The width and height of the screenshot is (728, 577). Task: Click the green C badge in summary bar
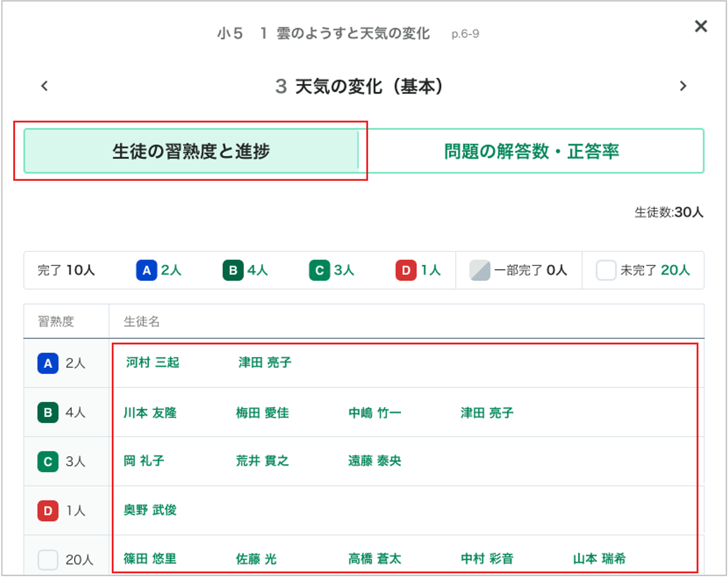320,270
